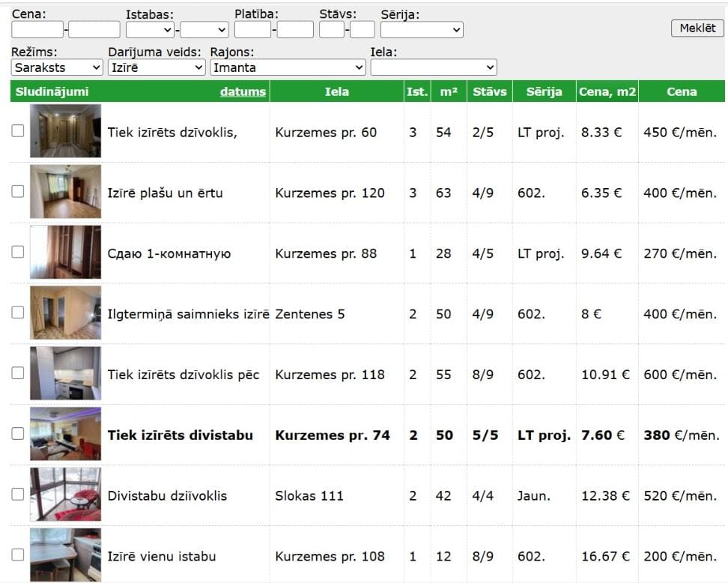Screen dimensions: 728x583
Task: Open thumbnail of Kurzemes pr. 120 apartment
Action: [65, 192]
